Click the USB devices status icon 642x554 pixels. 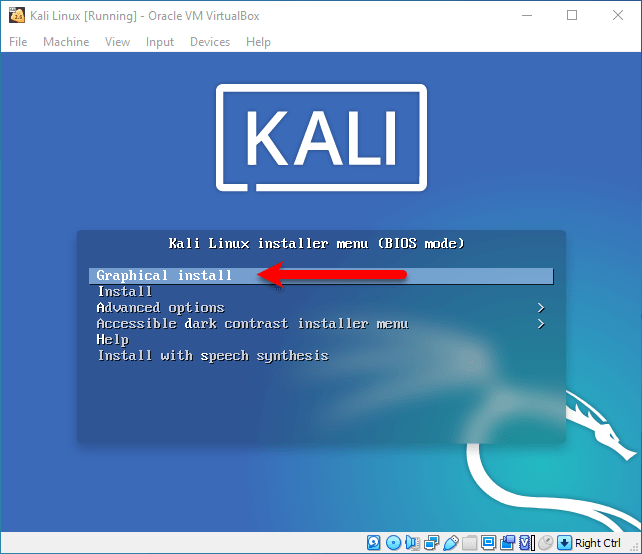click(451, 543)
